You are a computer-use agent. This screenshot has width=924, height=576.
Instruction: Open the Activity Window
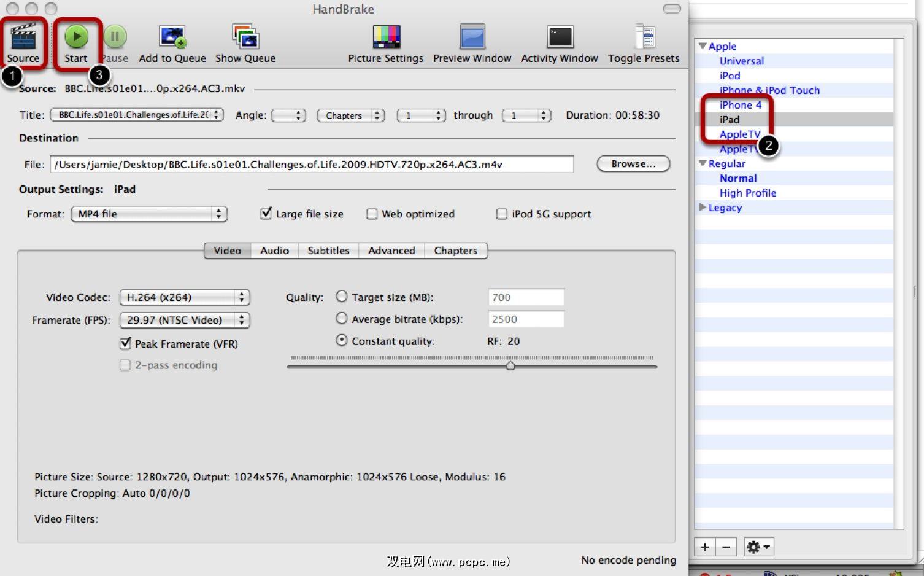pos(560,37)
